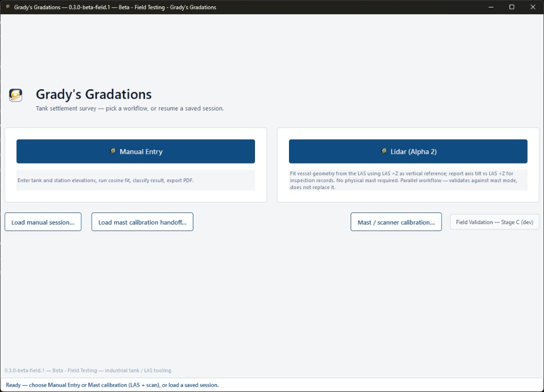Click the 'Tank settlement survey' subtitle
Viewport: 544px width, 392px height.
pyautogui.click(x=130, y=108)
